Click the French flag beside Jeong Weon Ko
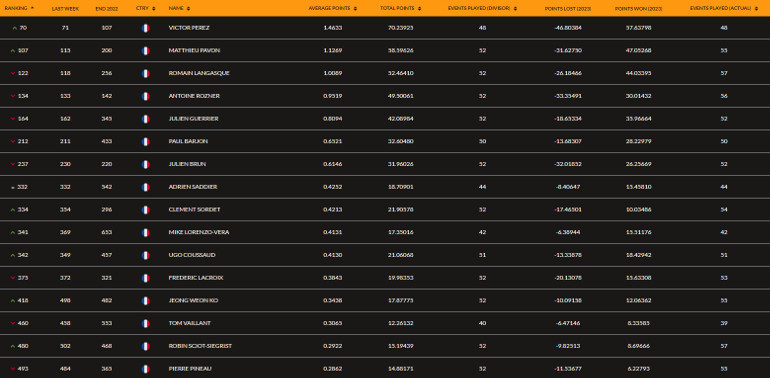Image resolution: width=770 pixels, height=378 pixels. click(x=145, y=300)
